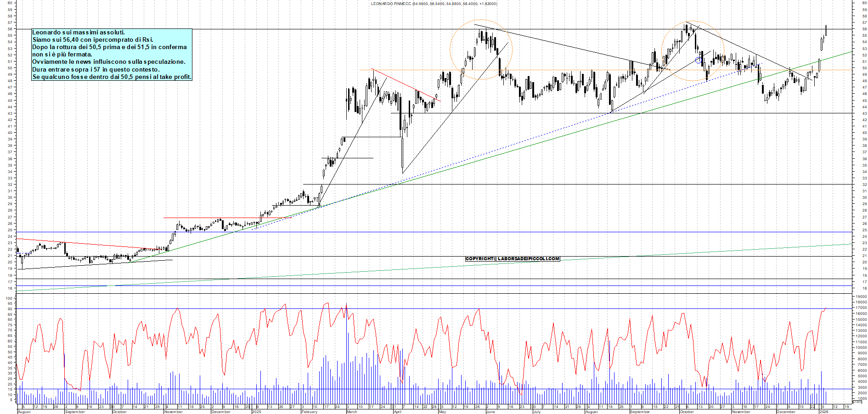Viewport: 868px width, 414px height.
Task: Click the latest candlestick near price 56
Action: [826, 30]
